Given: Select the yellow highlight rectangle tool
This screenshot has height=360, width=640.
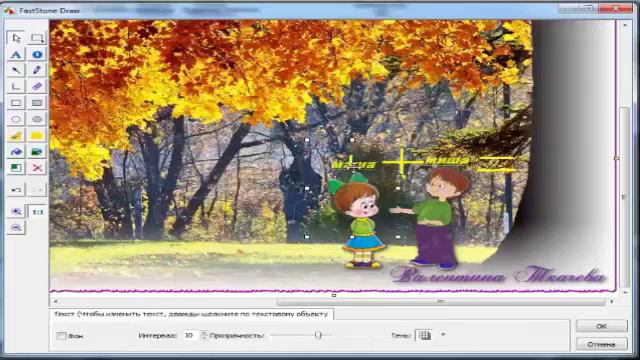Looking at the screenshot, I should tap(37, 136).
